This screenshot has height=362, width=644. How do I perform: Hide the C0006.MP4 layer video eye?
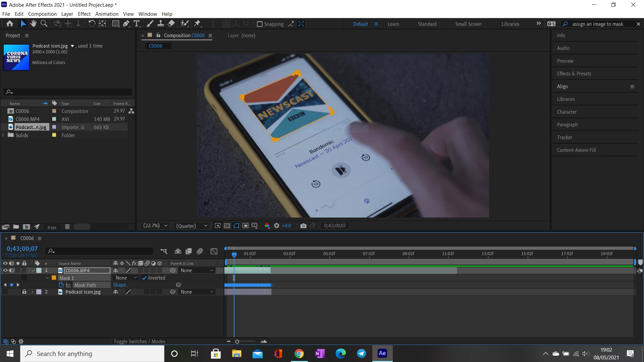pos(5,270)
